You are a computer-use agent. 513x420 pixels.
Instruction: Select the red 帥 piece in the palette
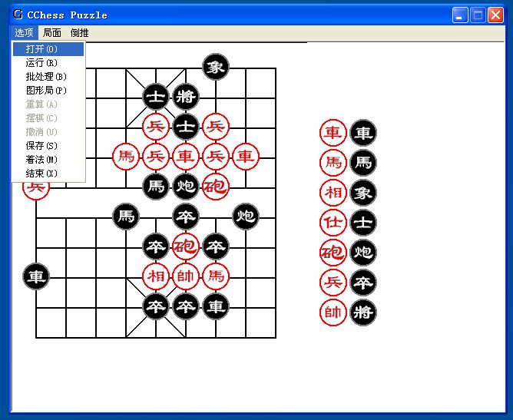click(333, 313)
